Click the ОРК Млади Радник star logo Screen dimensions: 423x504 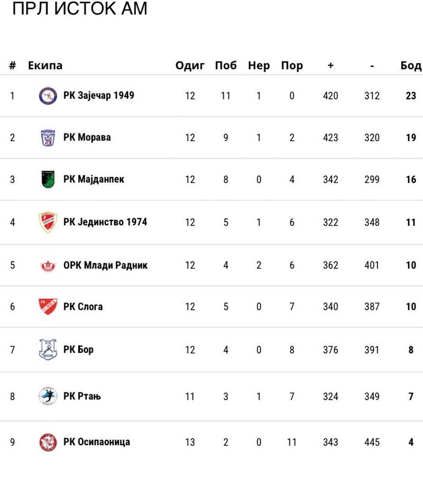[x=48, y=265]
